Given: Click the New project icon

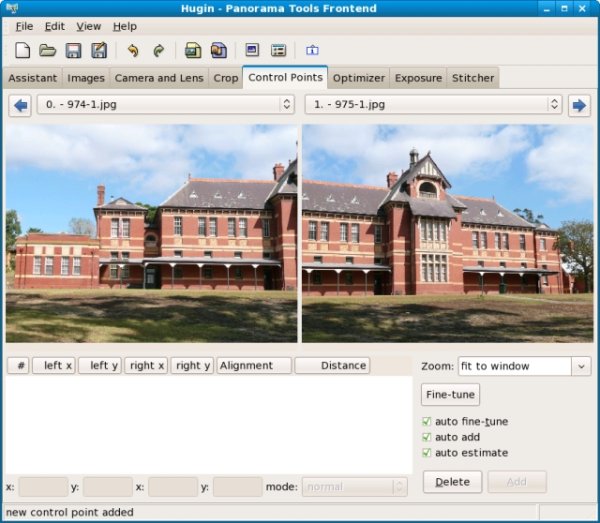Looking at the screenshot, I should coord(22,50).
